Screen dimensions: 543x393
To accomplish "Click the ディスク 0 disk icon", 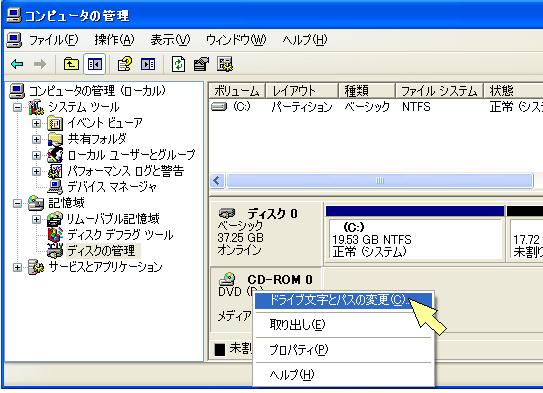I will click(x=228, y=213).
